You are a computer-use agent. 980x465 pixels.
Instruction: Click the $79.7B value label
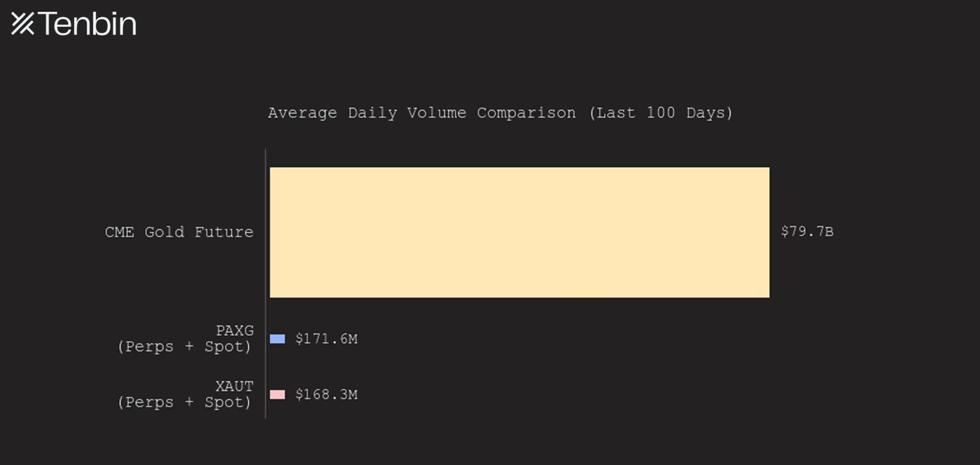coord(807,232)
